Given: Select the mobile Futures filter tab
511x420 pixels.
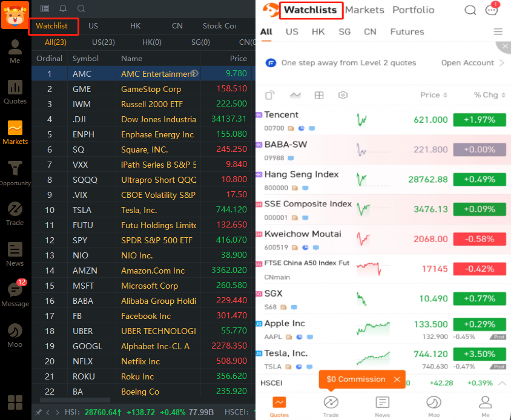Looking at the screenshot, I should (x=407, y=31).
